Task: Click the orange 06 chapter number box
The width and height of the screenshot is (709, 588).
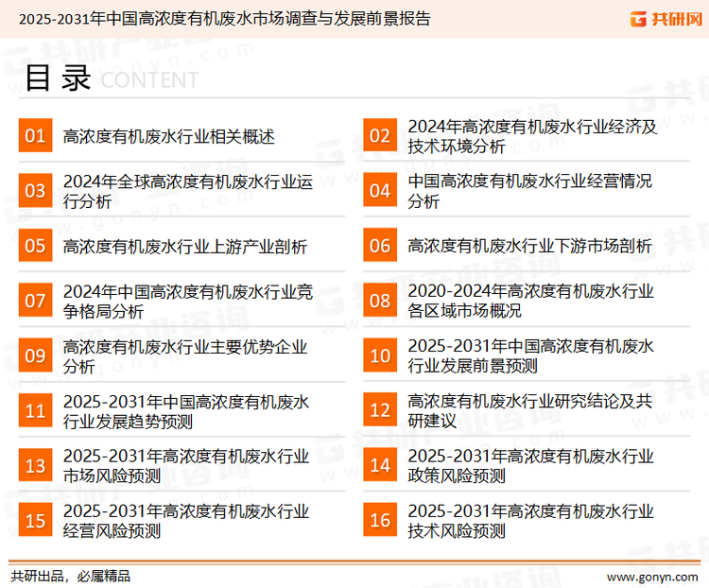Action: click(x=380, y=245)
